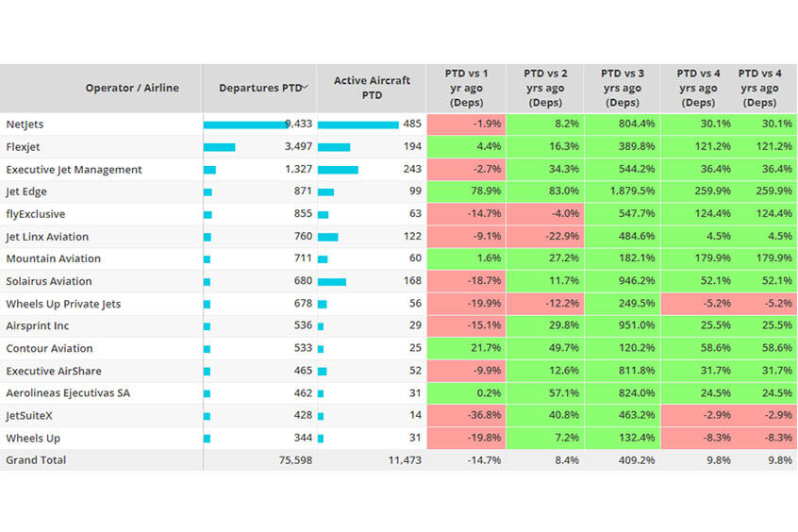Click the Wheels Up Private Jets label

pyautogui.click(x=63, y=304)
